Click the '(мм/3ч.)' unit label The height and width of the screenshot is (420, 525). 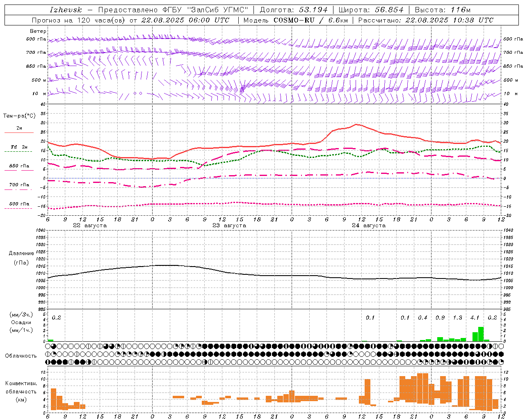click(x=21, y=315)
